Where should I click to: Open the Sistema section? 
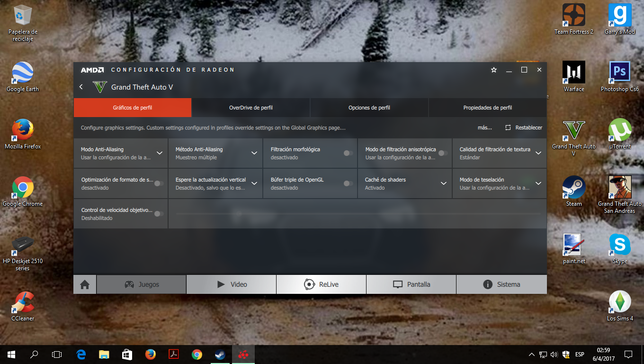point(501,284)
